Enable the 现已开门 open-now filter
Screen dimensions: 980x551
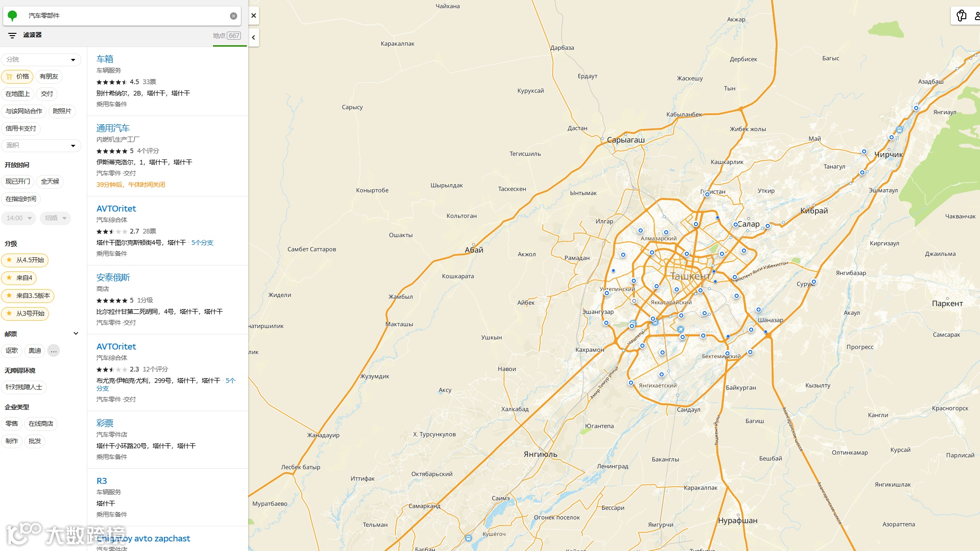pyautogui.click(x=17, y=181)
